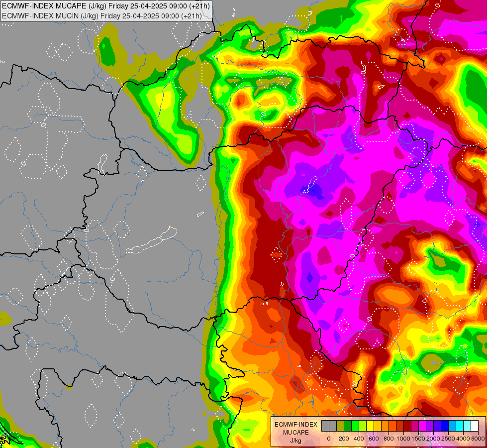
Task: Select the white legend swatch
Action: pyautogui.click(x=475, y=426)
